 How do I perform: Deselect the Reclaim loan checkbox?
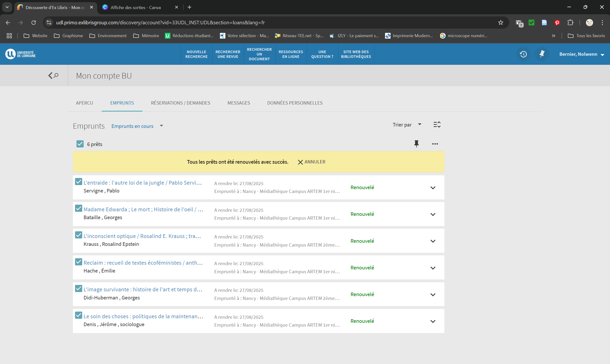(x=78, y=262)
